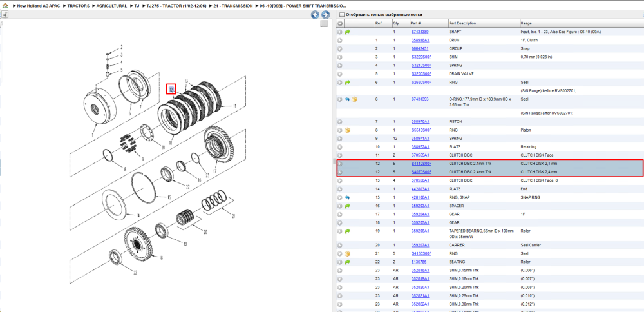The width and height of the screenshot is (644, 312).
Task: Click the small square button under navigation arrows
Action: [x=324, y=23]
